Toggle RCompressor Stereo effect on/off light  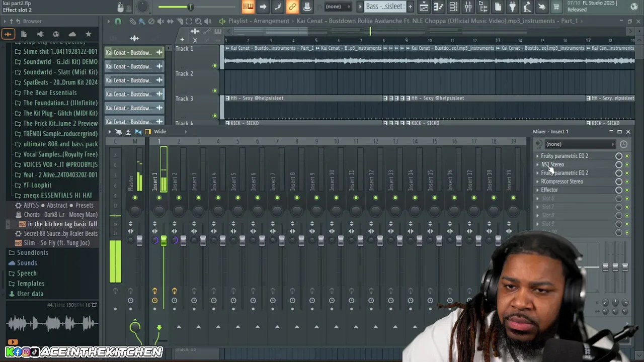627,182
